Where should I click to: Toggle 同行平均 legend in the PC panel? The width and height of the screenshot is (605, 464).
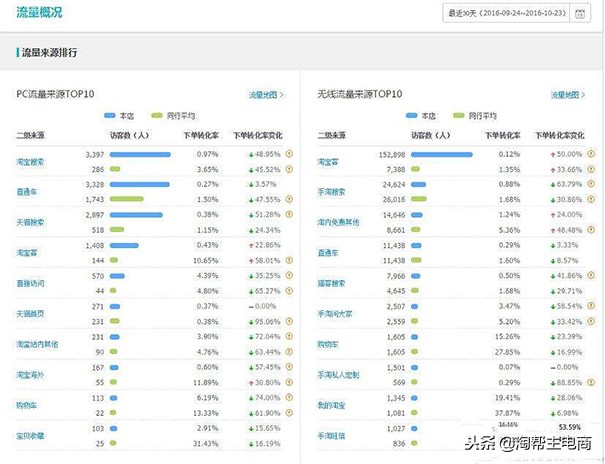click(173, 116)
